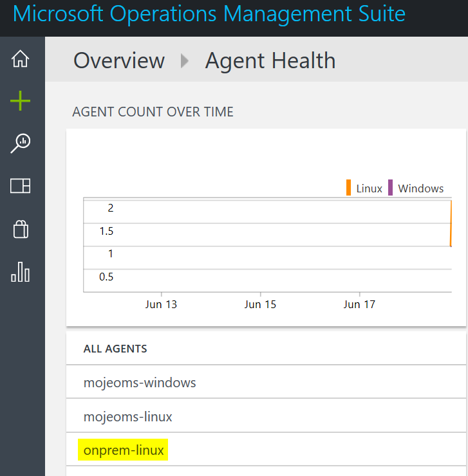Open Solutions Gallery shopping bag icon
The height and width of the screenshot is (476, 468).
coord(21,229)
